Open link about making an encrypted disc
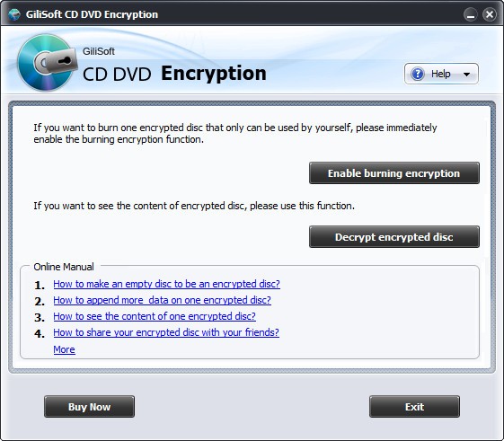This screenshot has height=441, width=504. tap(166, 284)
